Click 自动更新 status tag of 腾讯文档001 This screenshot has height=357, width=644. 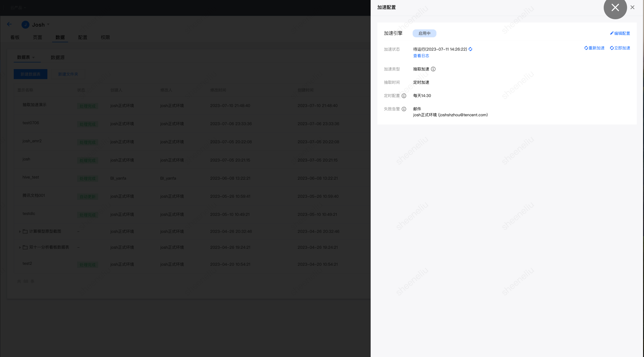87,197
